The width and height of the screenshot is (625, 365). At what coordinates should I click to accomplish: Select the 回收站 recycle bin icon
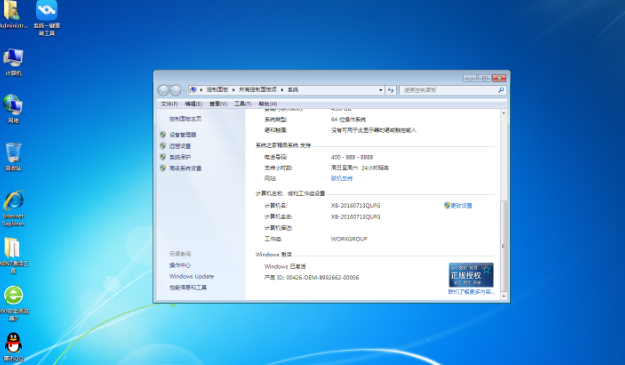click(x=13, y=157)
